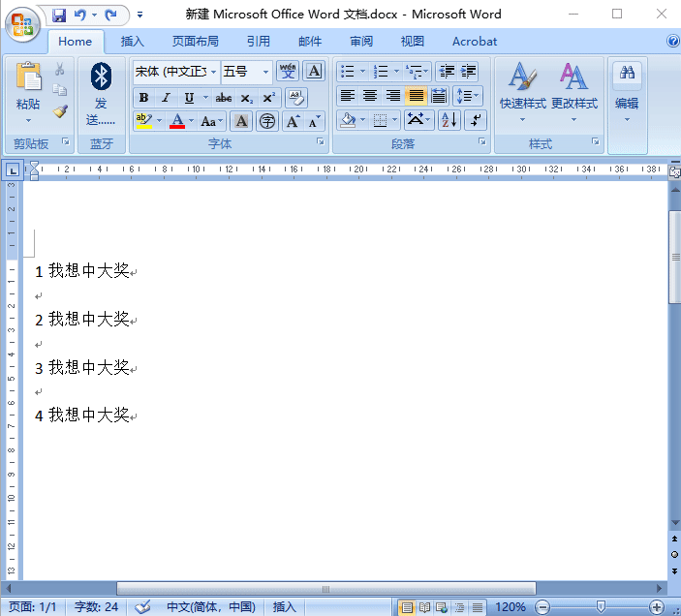This screenshot has width=681, height=616.
Task: Open font name dropdown 宋体
Action: point(214,72)
